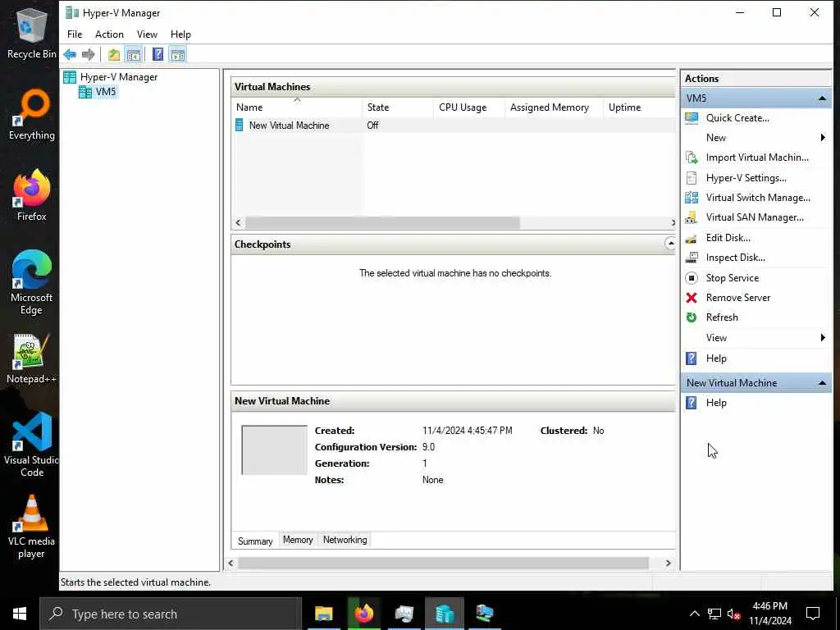Sort by Assigned Memory column header

click(554, 107)
